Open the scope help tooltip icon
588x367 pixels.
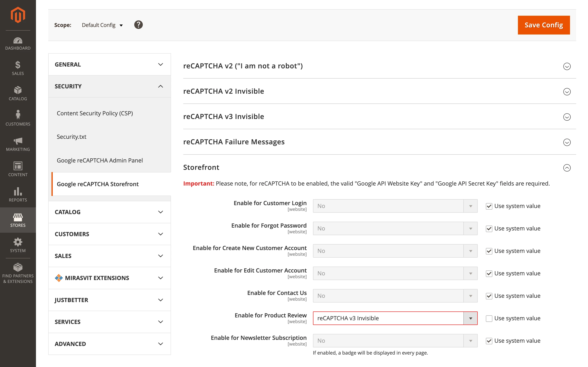point(139,24)
